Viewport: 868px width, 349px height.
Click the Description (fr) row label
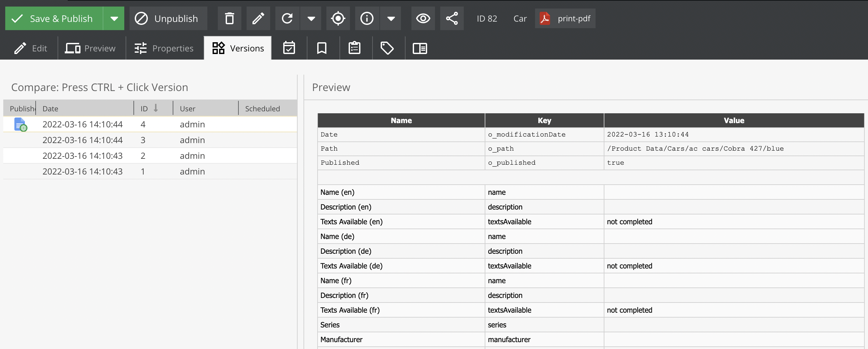click(x=344, y=295)
